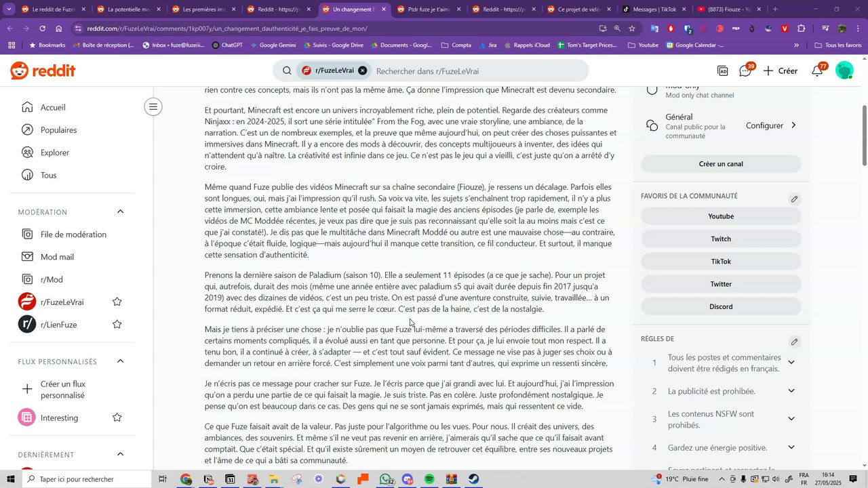Open the Reddit logo home link
868x488 pixels.
coord(43,70)
